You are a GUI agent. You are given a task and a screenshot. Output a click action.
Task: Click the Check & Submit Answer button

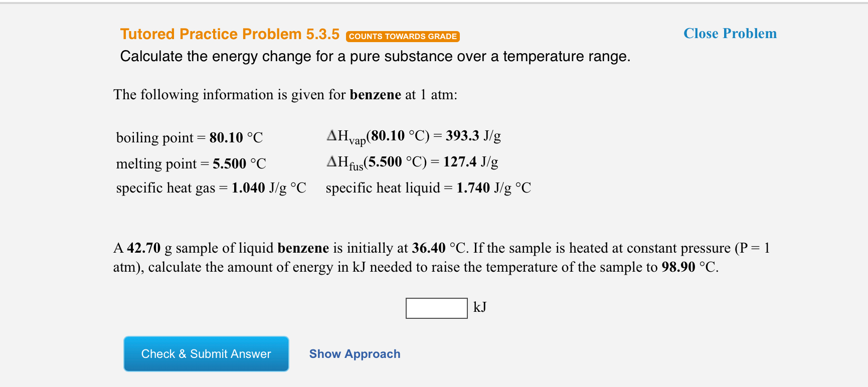(206, 353)
